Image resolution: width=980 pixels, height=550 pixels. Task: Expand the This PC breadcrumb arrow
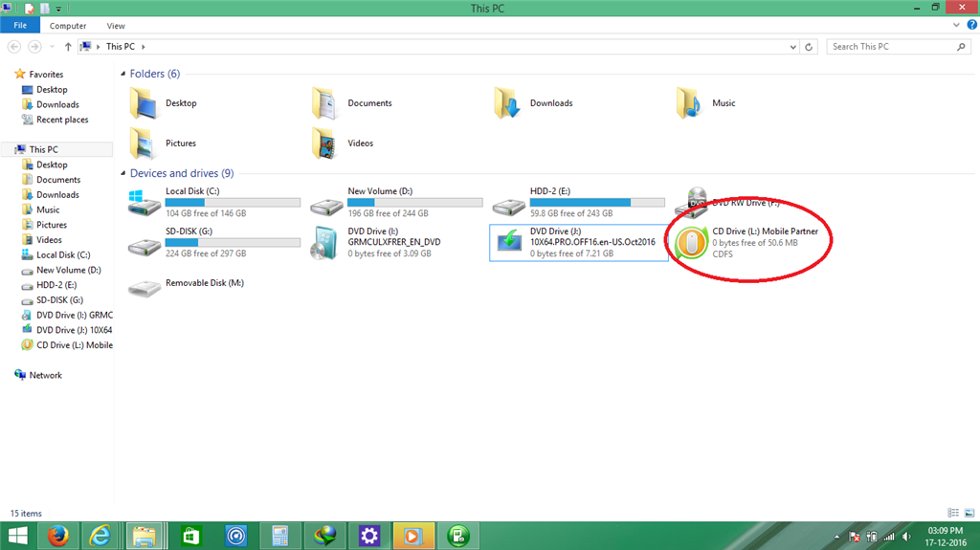[144, 47]
